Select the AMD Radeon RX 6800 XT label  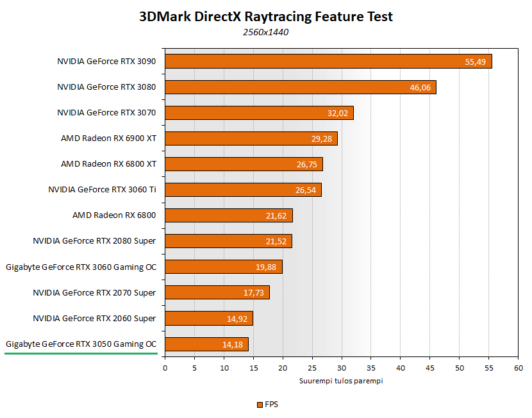tap(108, 164)
